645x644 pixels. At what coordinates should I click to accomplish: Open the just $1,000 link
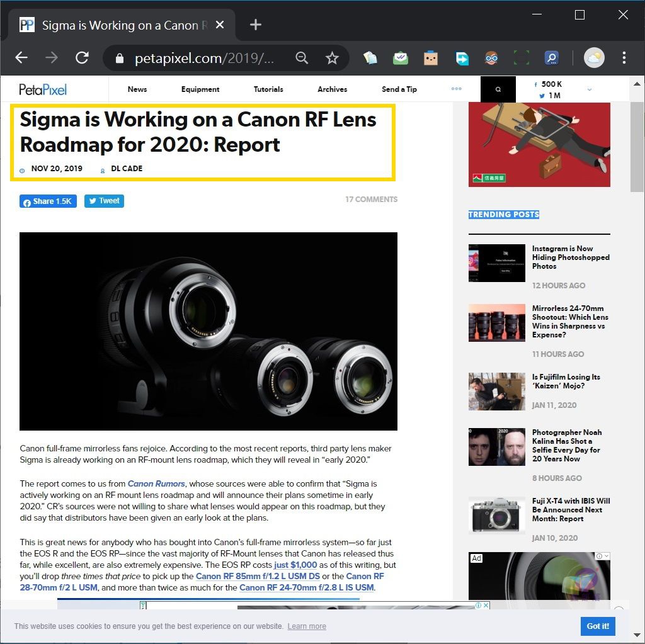click(x=295, y=565)
